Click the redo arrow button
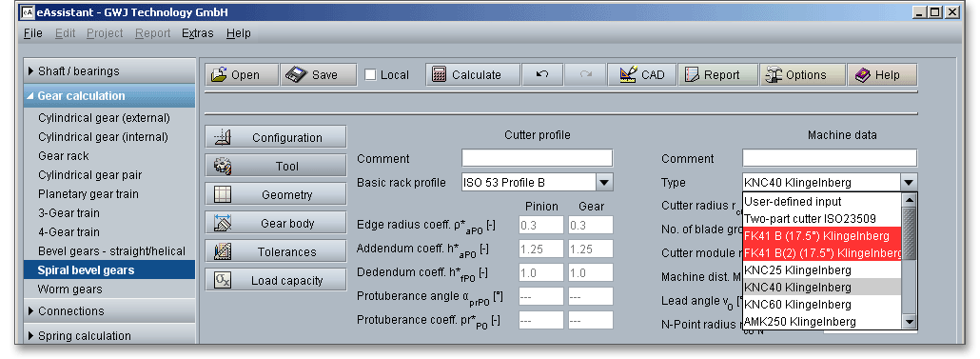This screenshot has width=980, height=359. pos(585,74)
